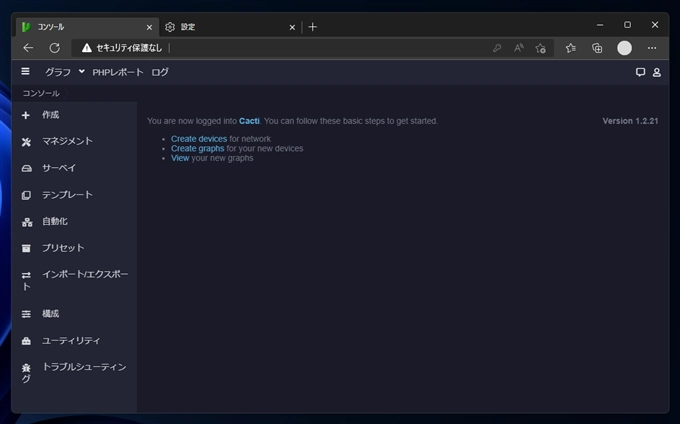Click the copy icon beside テンプレート
Viewport: 680px width, 424px height.
[26, 195]
